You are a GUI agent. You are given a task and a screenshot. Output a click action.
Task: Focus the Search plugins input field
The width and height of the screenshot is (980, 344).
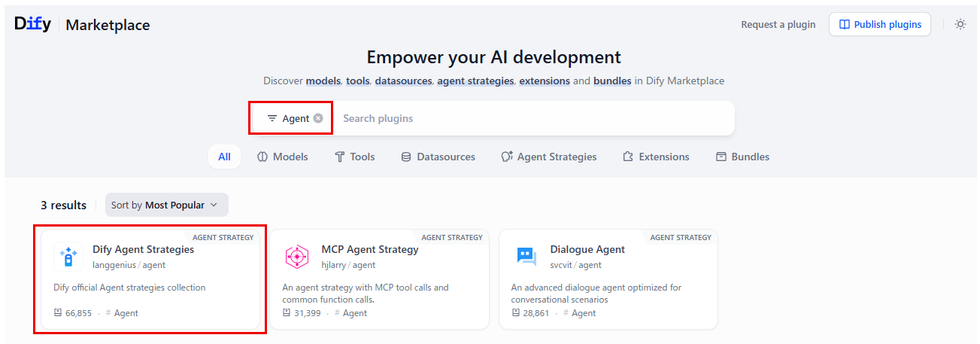click(x=533, y=118)
